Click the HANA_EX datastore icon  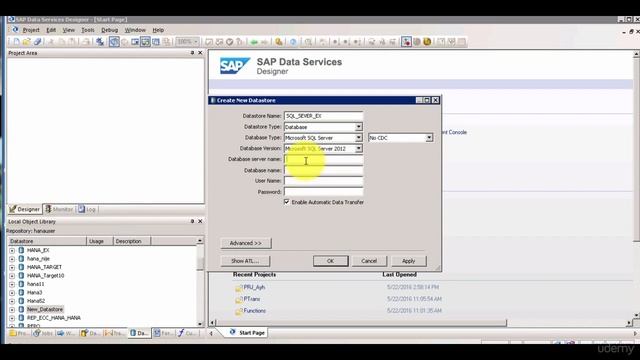tap(21, 250)
